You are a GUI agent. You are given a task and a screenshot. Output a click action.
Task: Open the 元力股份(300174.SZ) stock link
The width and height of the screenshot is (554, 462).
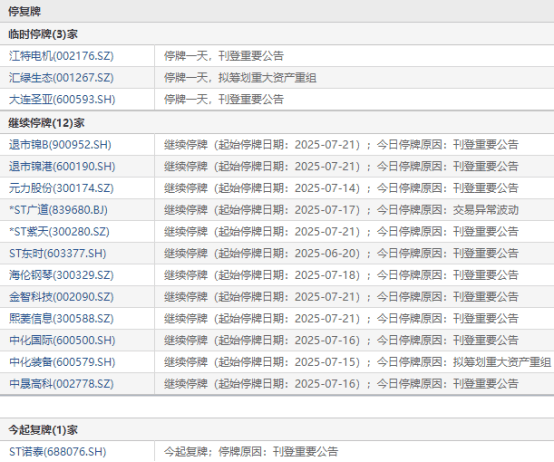point(61,188)
